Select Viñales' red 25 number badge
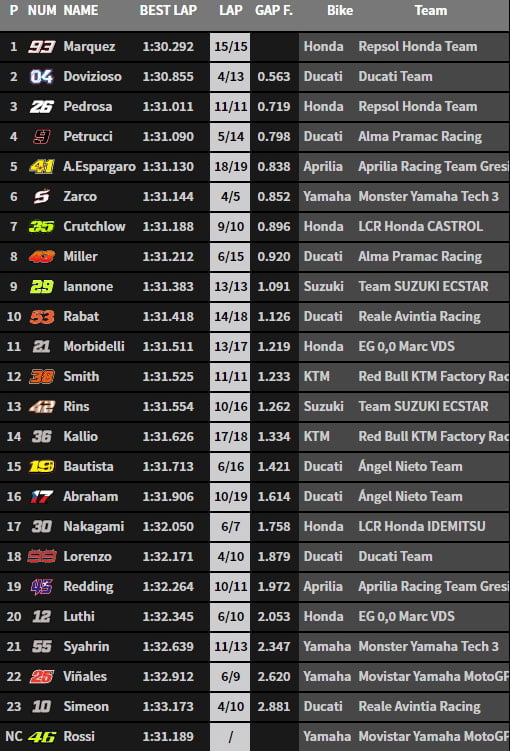 [x=42, y=676]
